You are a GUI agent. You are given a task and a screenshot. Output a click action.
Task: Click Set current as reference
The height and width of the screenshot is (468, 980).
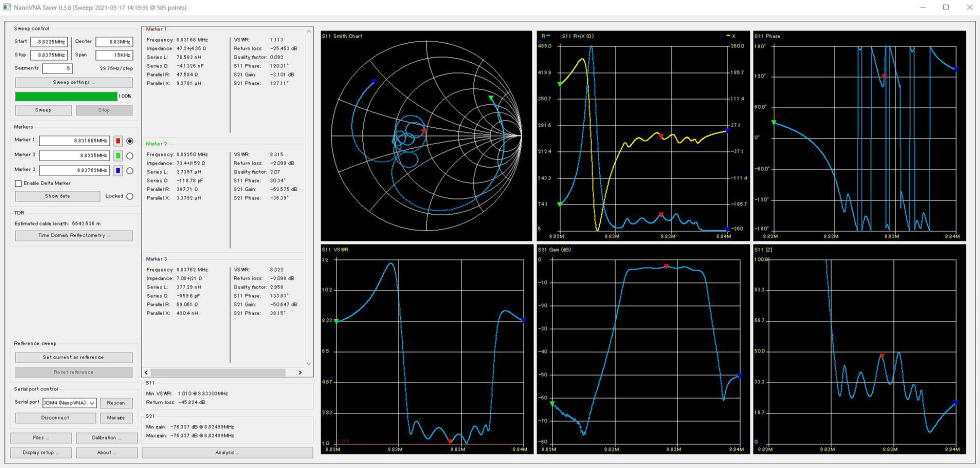coord(72,357)
